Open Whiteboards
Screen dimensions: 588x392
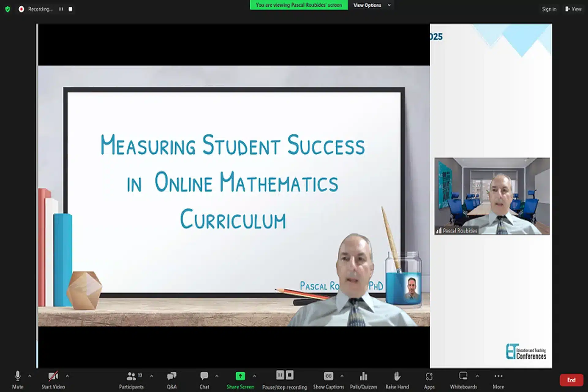(463, 380)
